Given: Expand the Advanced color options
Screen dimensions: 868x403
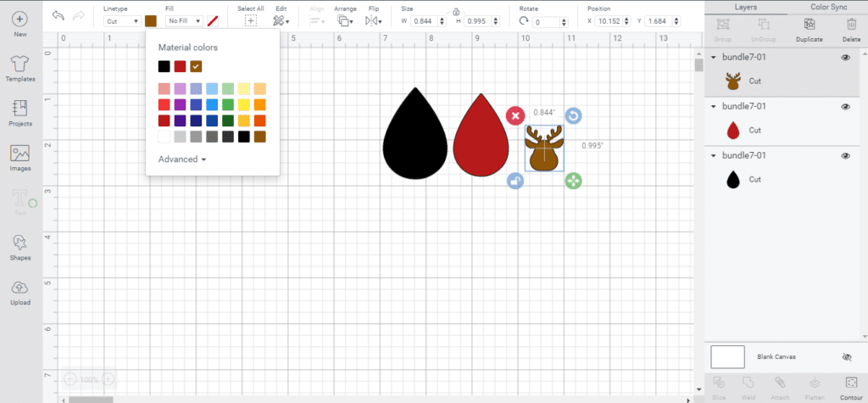Looking at the screenshot, I should click(182, 159).
